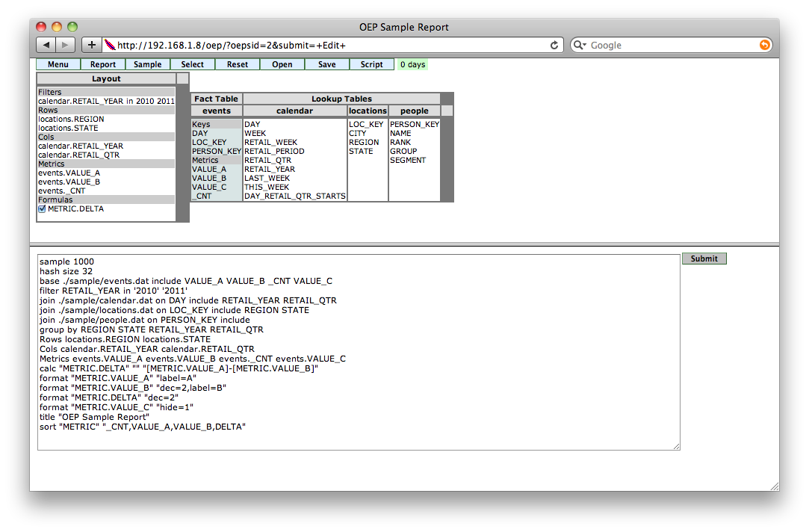Click the magnifier icon in the Google field

[x=578, y=44]
